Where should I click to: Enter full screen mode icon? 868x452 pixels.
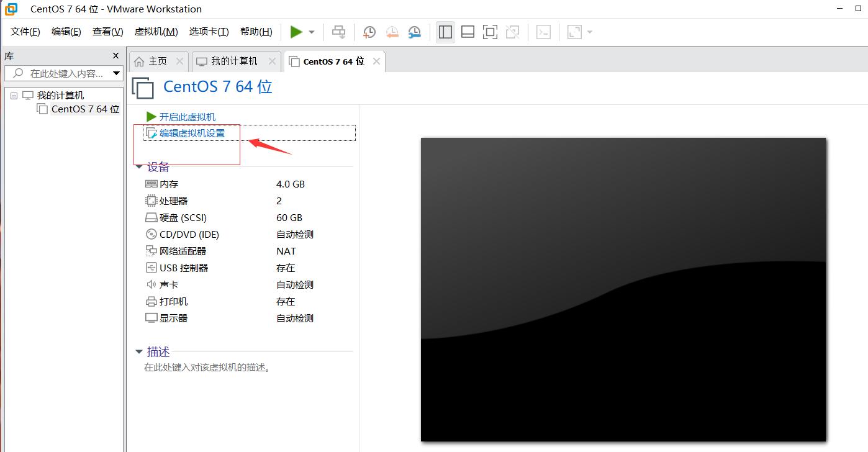click(490, 32)
